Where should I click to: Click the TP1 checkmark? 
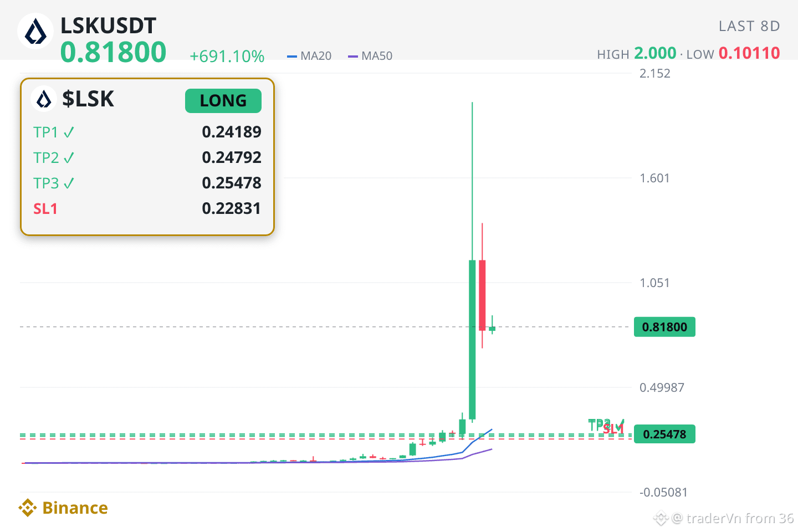(69, 132)
